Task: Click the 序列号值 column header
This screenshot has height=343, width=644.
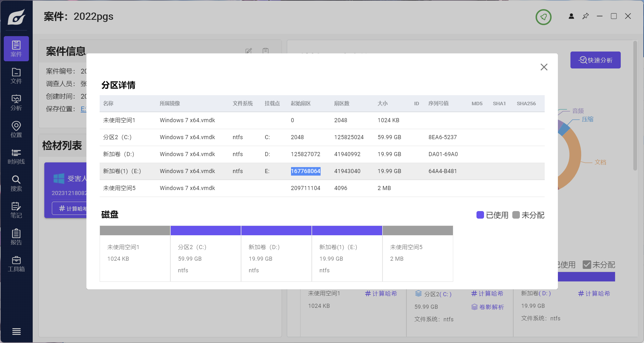Action: 438,103
